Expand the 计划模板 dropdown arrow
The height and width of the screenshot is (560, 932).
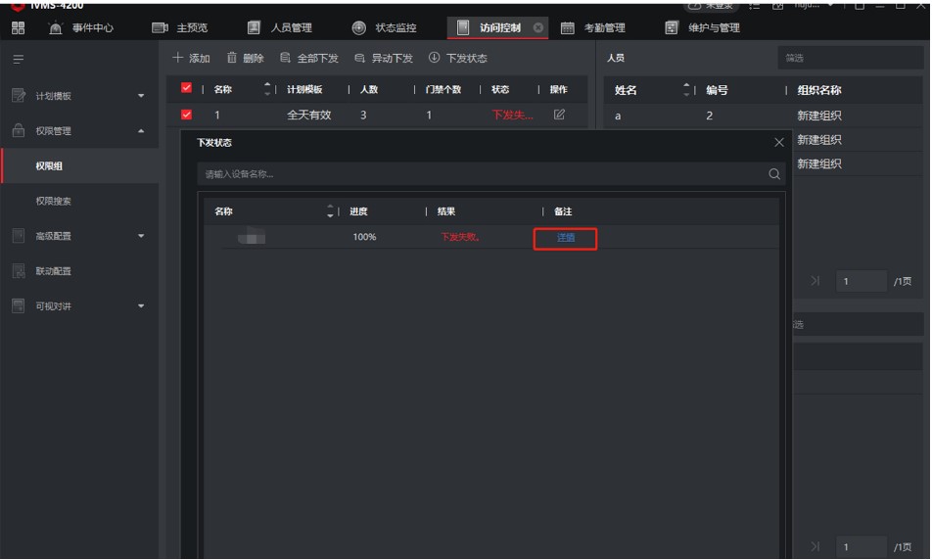tap(141, 96)
